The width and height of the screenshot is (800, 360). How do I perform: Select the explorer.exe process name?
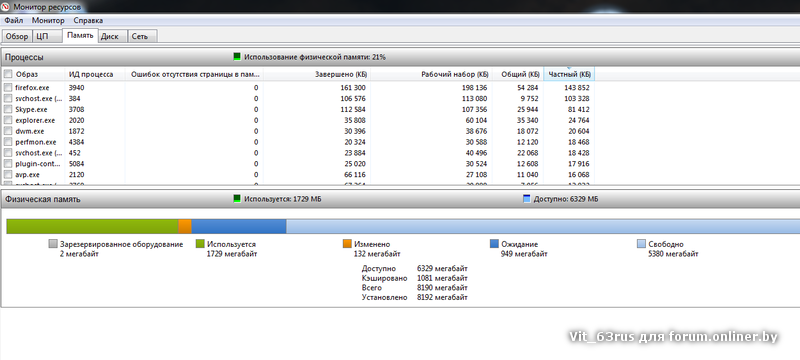[x=35, y=120]
